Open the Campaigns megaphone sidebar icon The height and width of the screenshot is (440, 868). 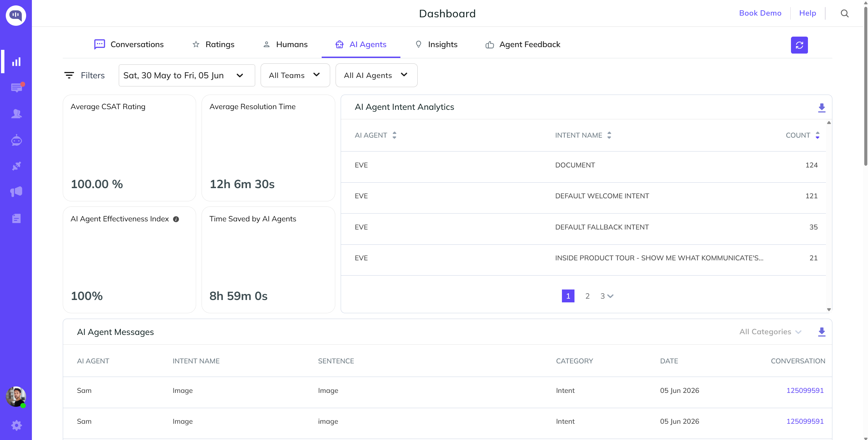[x=16, y=192]
